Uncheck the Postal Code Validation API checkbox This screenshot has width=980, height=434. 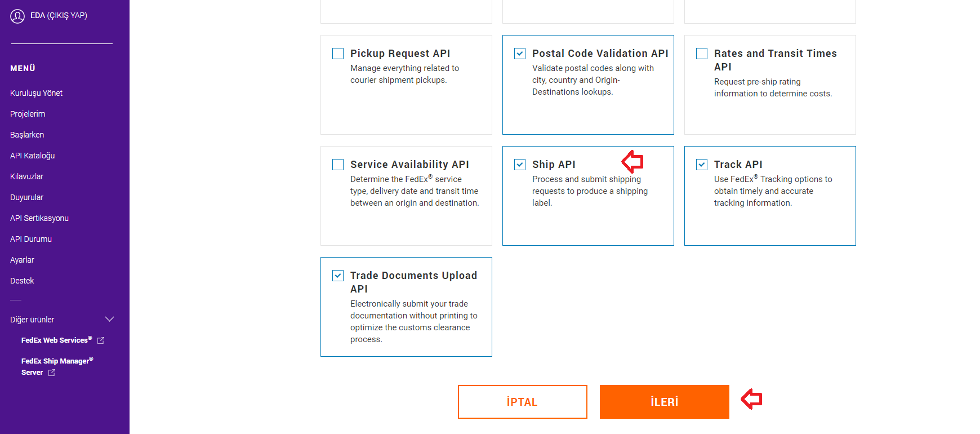(x=520, y=54)
